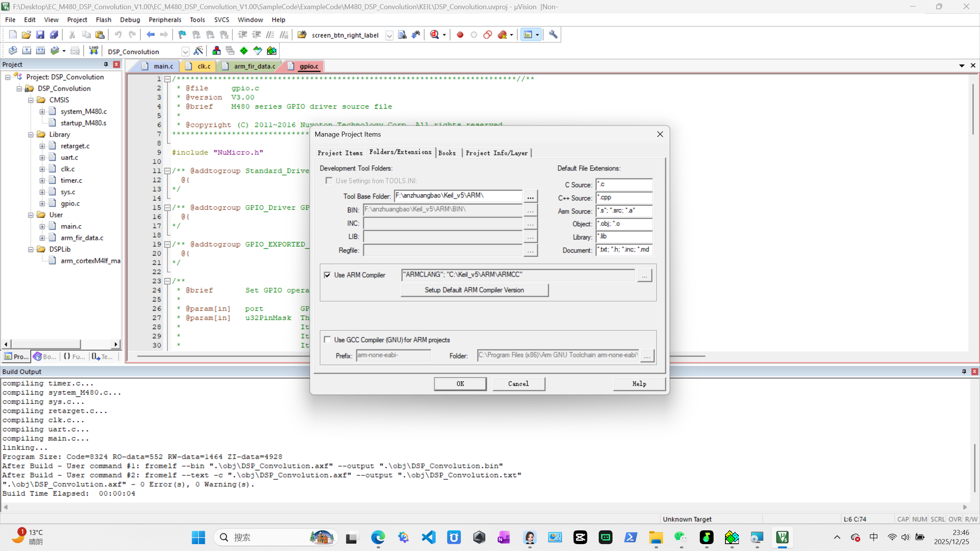This screenshot has width=980, height=551.
Task: Open Options for Target wand icon
Action: tap(198, 51)
